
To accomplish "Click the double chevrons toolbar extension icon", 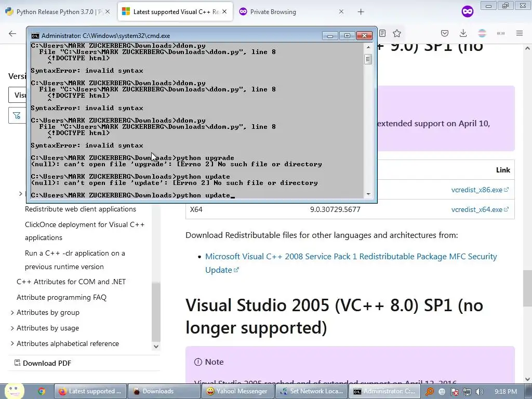I will (501, 33).
